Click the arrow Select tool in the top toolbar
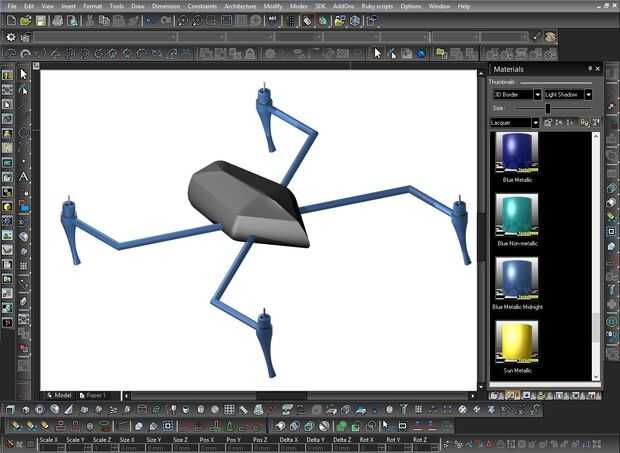 point(378,53)
